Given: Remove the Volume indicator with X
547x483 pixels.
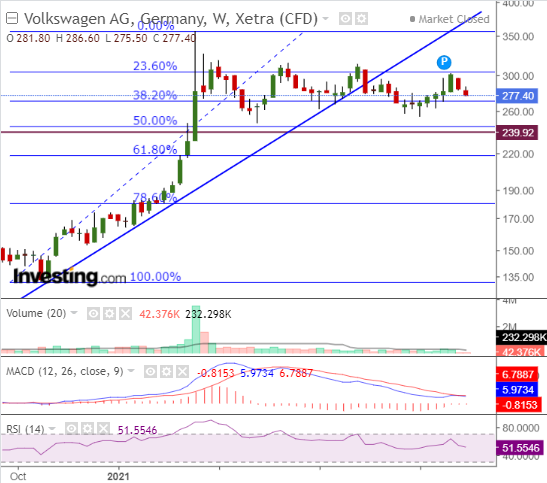Looking at the screenshot, I should (x=126, y=314).
